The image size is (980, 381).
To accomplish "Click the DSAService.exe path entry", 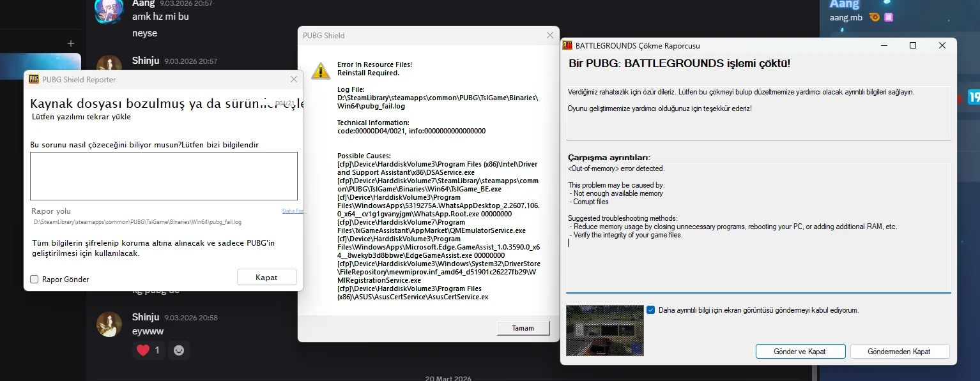I will pyautogui.click(x=438, y=168).
